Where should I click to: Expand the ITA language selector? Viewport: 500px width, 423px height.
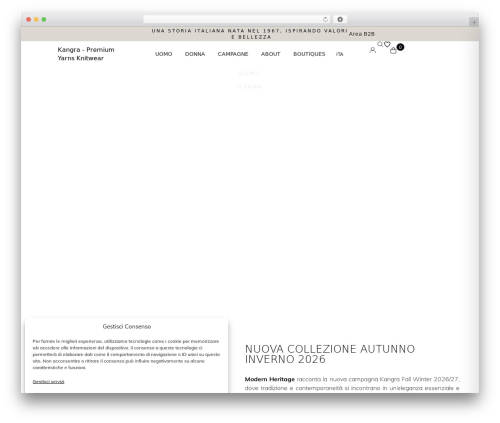pyautogui.click(x=339, y=54)
